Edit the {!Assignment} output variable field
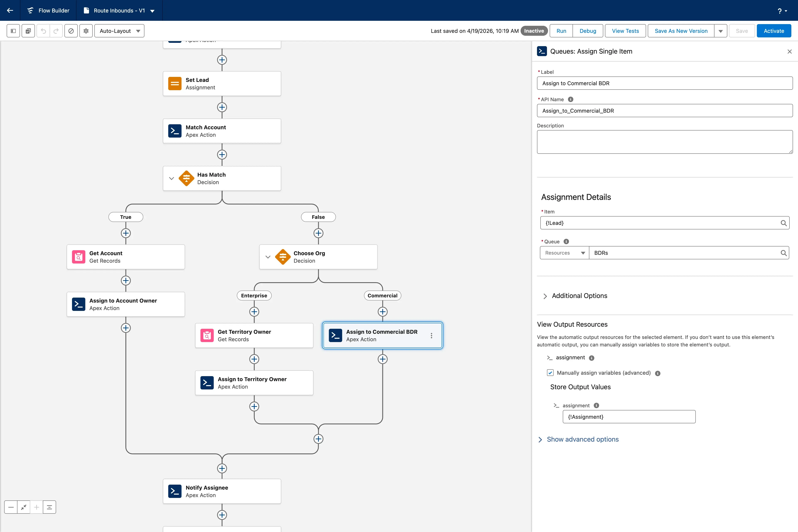Image resolution: width=798 pixels, height=532 pixels. [629, 417]
